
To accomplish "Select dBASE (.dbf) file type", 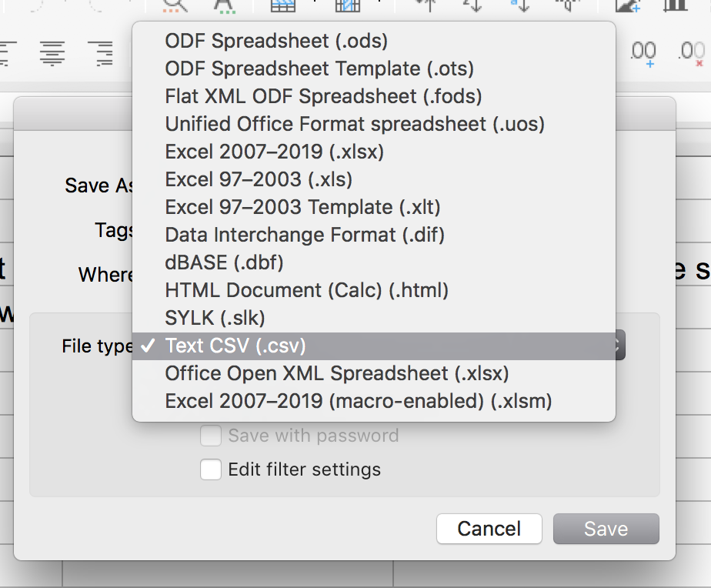I will [x=374, y=262].
